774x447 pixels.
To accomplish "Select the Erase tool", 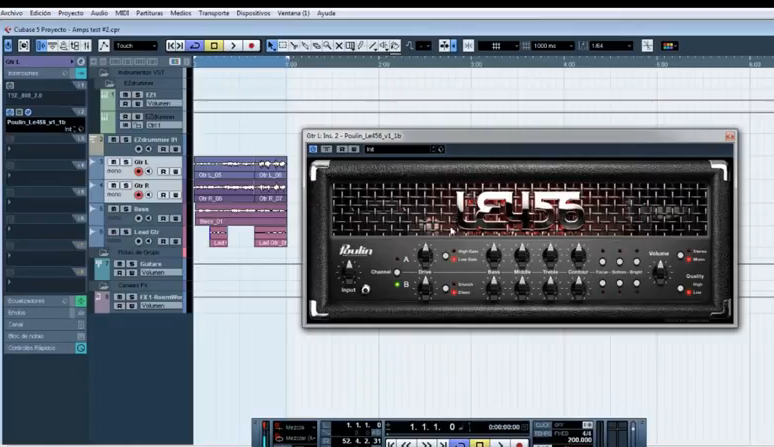I will 316,46.
